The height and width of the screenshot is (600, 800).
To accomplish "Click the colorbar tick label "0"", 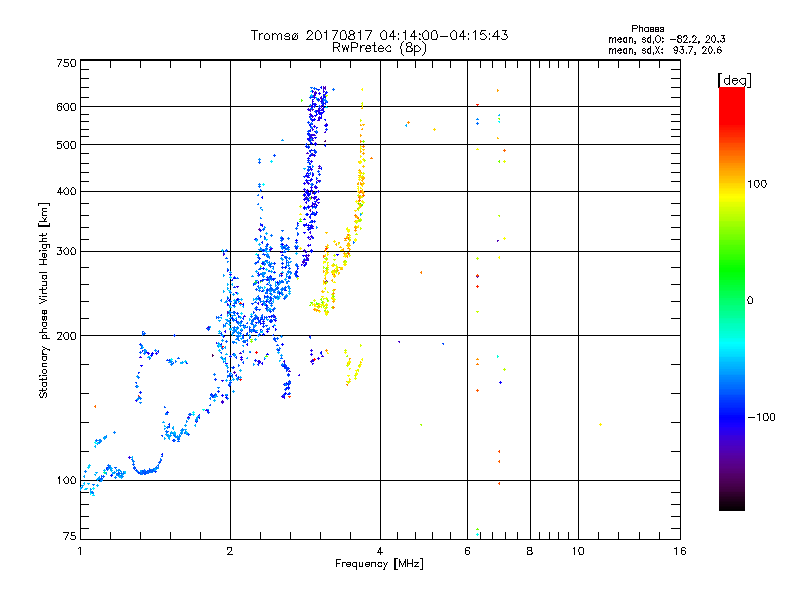I will tap(750, 300).
